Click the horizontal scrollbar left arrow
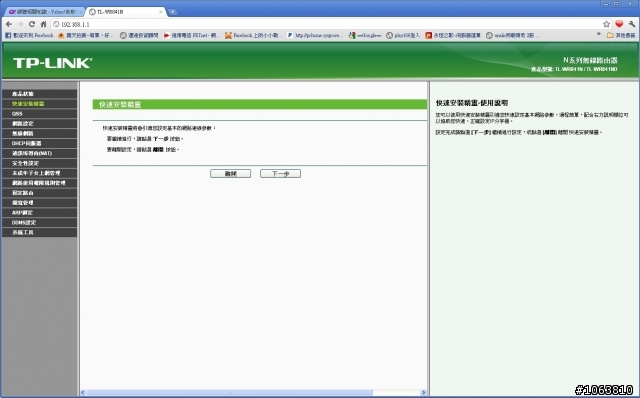640x398 pixels. (x=83, y=393)
